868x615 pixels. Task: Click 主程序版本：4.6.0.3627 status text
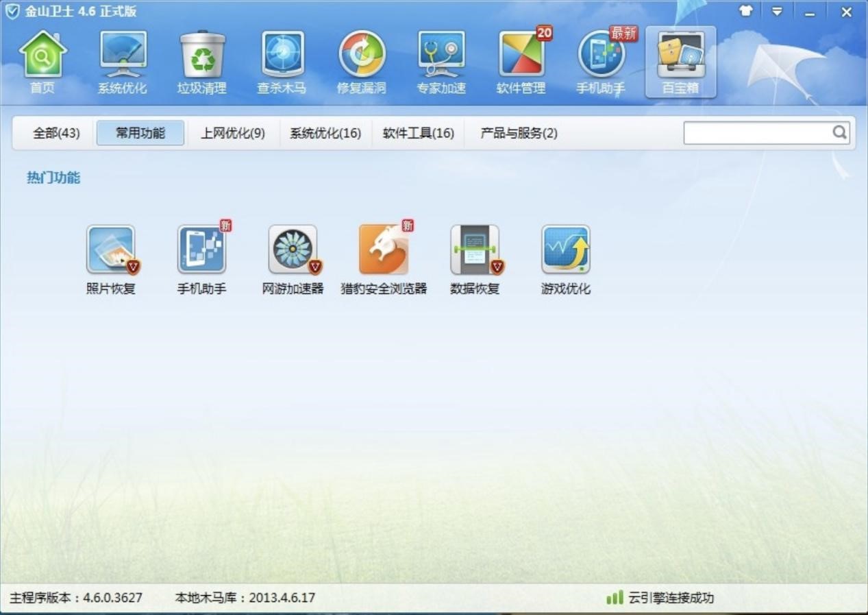[x=76, y=598]
